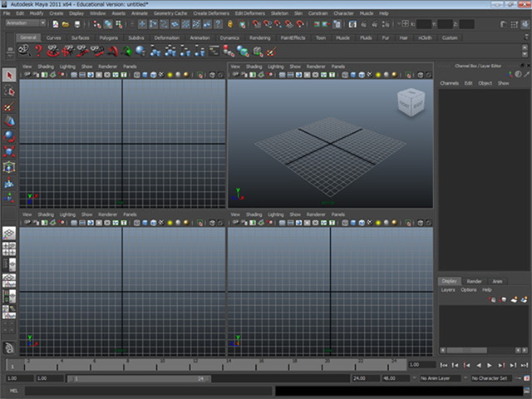Open View menu in bottom-right viewport
Image resolution: width=532 pixels, height=399 pixels.
point(235,214)
